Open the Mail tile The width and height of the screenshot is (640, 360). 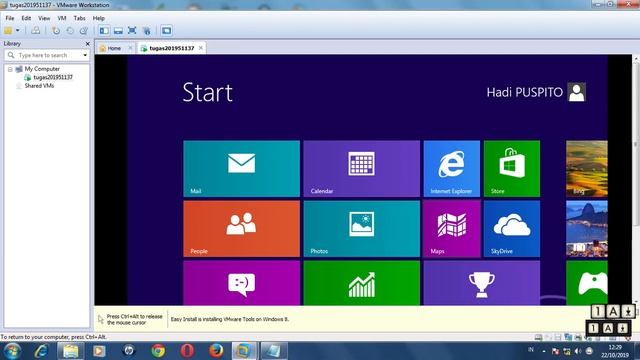(x=242, y=169)
